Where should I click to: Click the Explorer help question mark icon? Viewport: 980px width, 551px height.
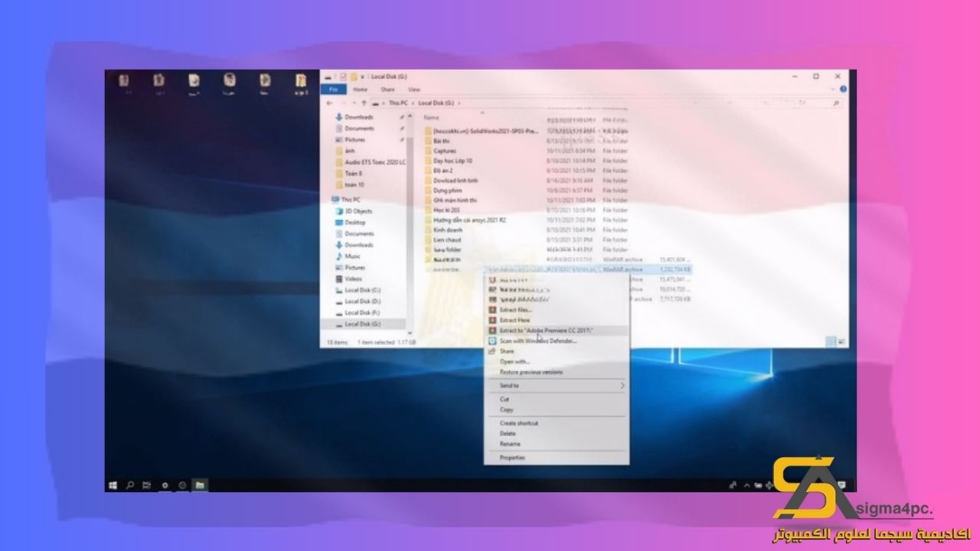click(843, 90)
